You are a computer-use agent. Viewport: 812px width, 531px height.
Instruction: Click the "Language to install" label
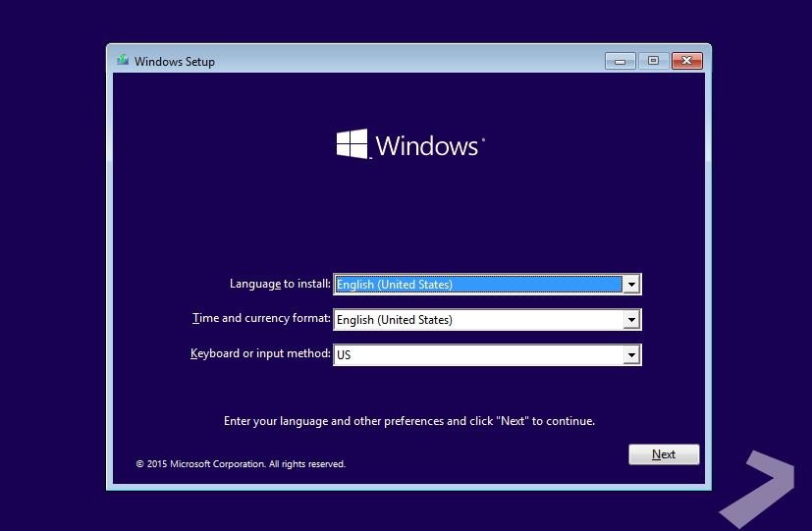pos(280,284)
